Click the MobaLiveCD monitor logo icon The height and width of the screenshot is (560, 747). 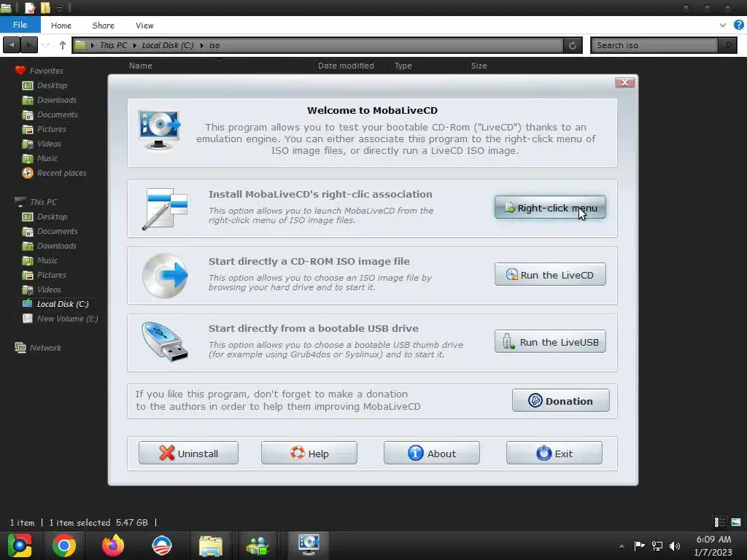click(160, 130)
